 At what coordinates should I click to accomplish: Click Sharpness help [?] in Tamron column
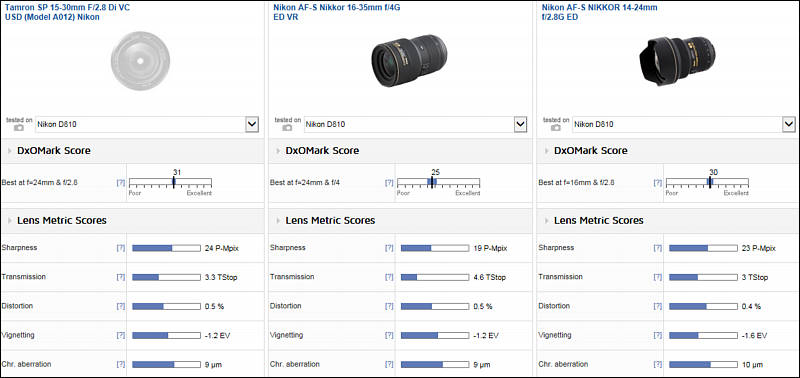coord(120,248)
